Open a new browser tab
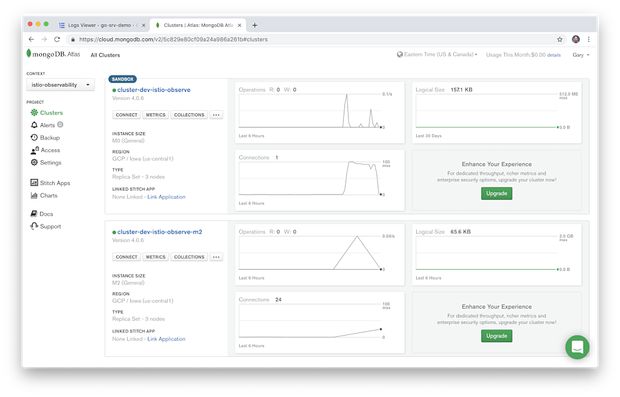This screenshot has height=397, width=620. 255,25
